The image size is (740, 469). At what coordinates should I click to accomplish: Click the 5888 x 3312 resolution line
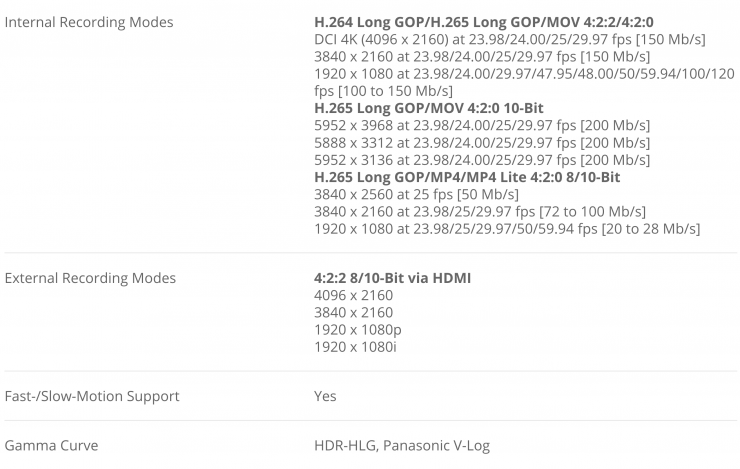[482, 143]
